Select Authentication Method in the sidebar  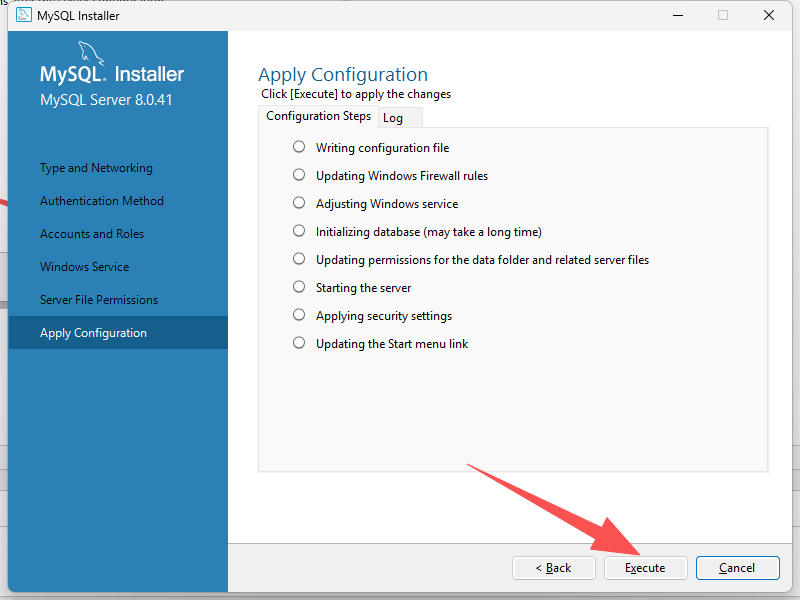coord(101,201)
